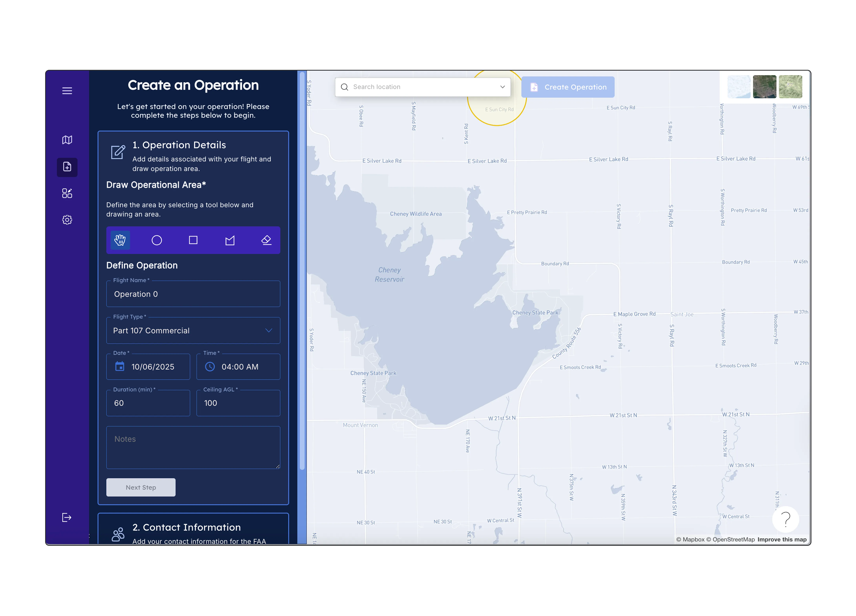Open the Date picker calendar icon

(120, 366)
